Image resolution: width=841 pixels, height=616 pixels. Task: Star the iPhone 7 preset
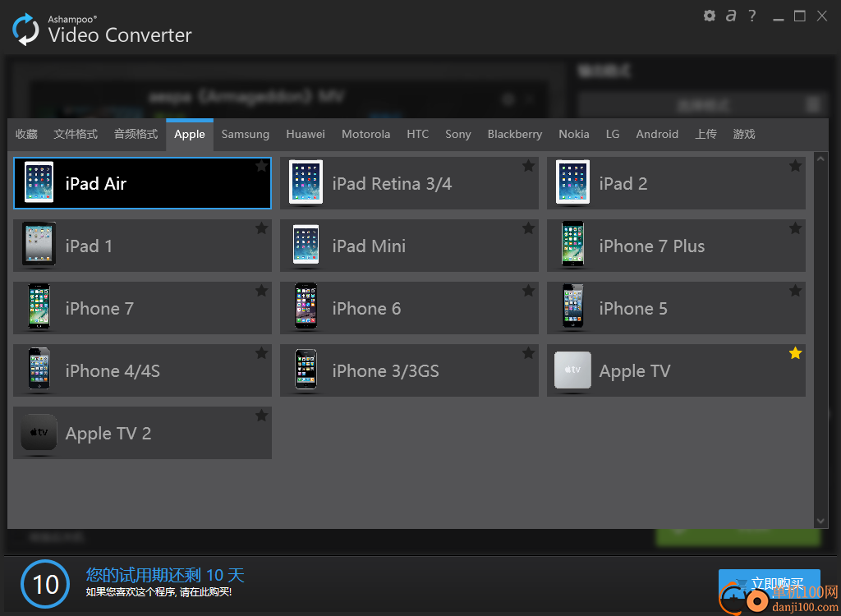(261, 290)
